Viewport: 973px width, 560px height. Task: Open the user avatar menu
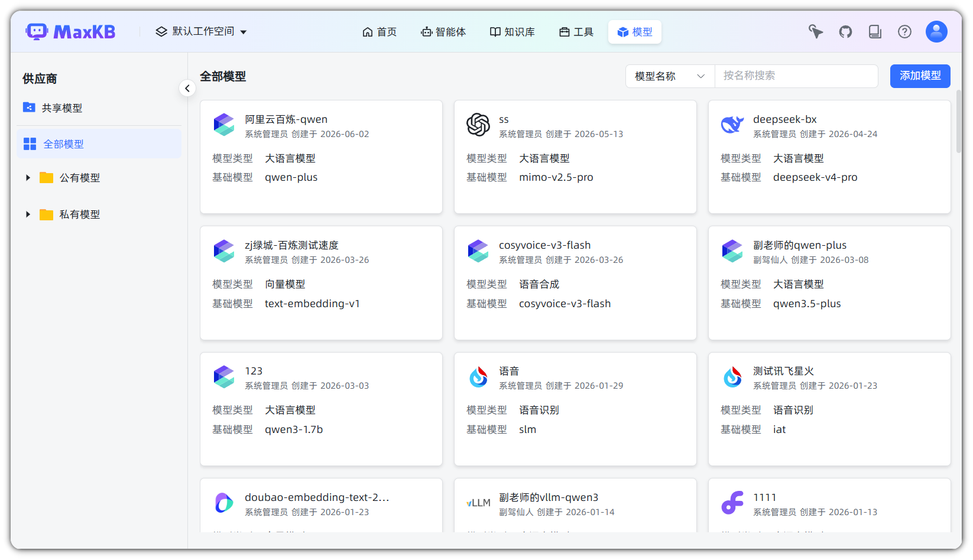tap(936, 32)
